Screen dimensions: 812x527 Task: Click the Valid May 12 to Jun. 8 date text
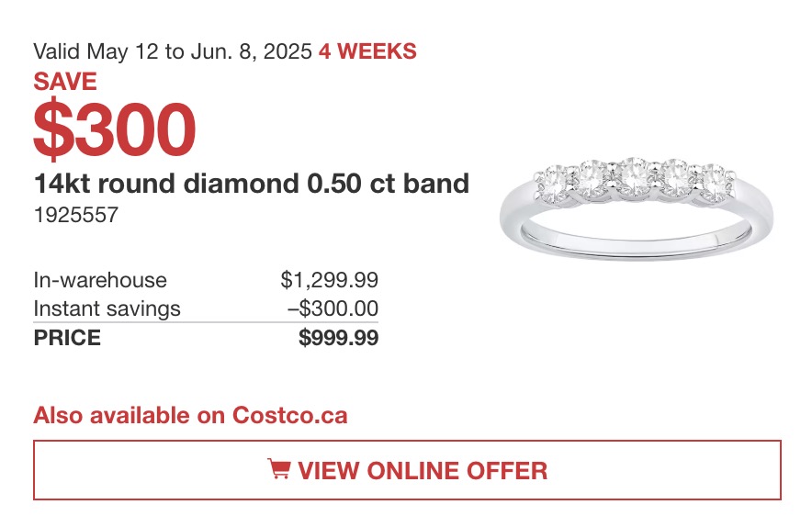click(173, 51)
